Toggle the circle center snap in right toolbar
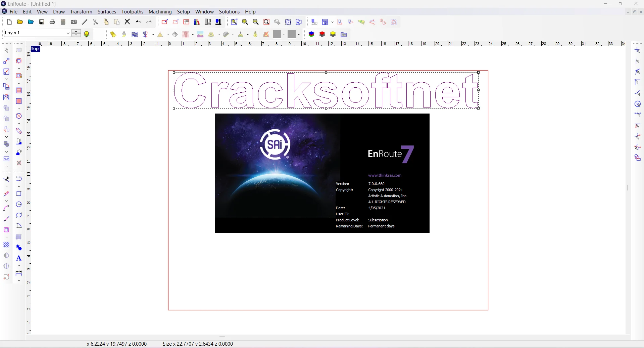The image size is (644, 348). tap(638, 104)
